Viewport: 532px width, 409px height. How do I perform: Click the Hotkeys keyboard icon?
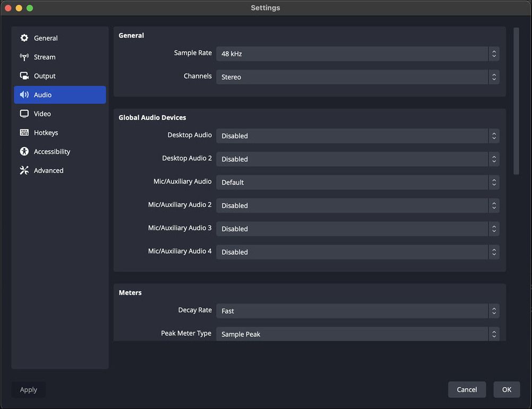coord(24,133)
